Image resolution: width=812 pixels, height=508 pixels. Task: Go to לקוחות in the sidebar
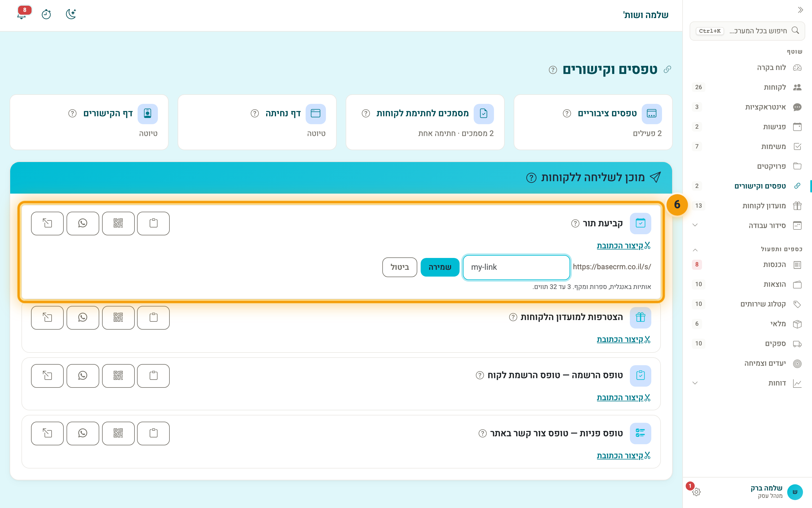coord(747,87)
